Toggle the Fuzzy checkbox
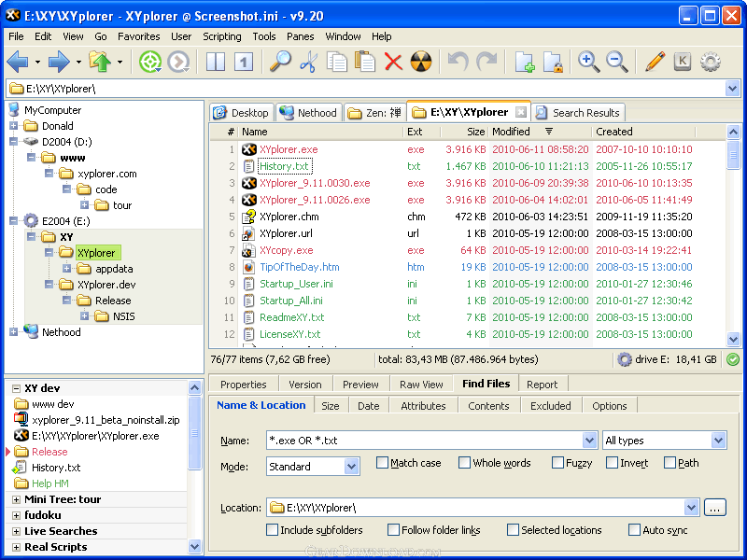The image size is (747, 560). [557, 463]
